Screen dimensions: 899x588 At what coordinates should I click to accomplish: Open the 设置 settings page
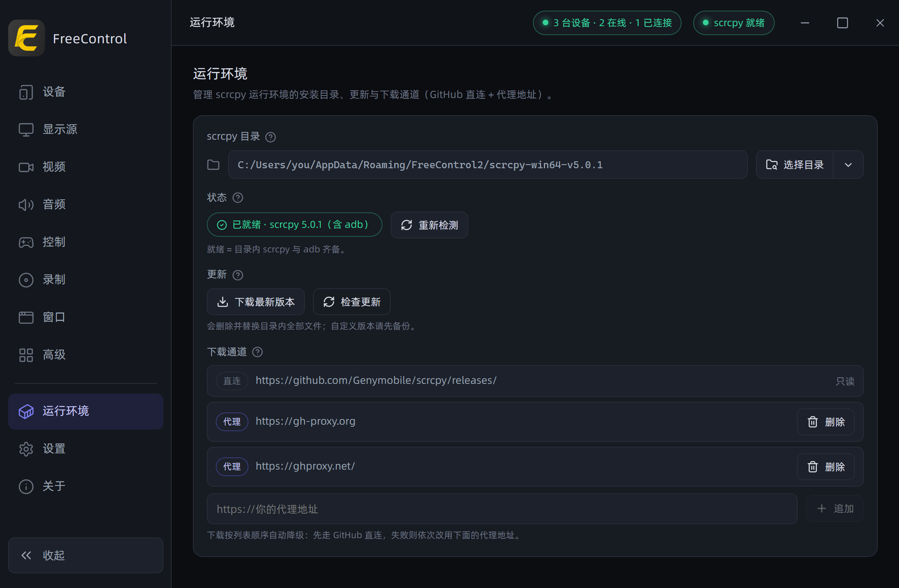point(86,449)
